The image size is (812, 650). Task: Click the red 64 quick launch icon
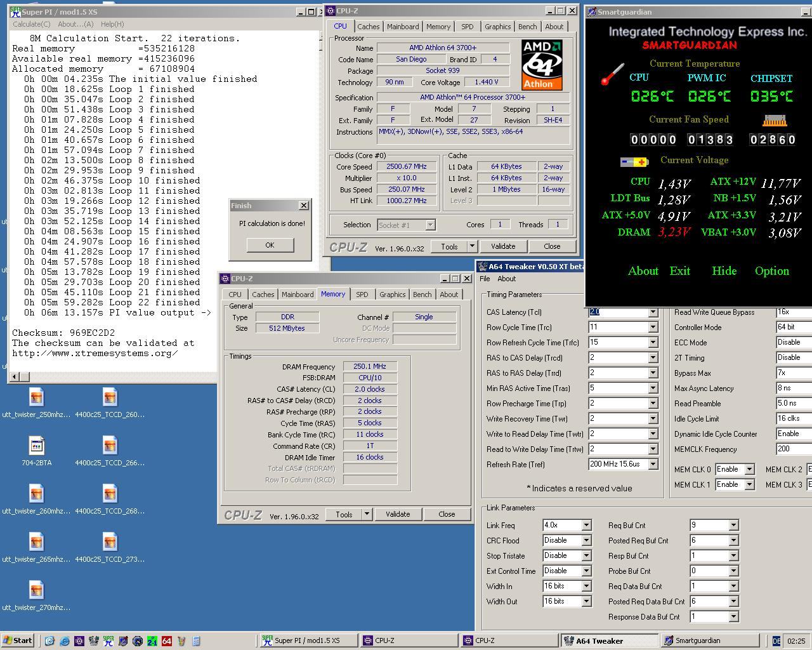tap(167, 641)
